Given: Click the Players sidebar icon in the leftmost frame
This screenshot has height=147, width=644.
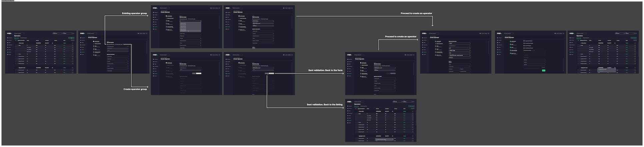Looking at the screenshot, I should (8, 50).
